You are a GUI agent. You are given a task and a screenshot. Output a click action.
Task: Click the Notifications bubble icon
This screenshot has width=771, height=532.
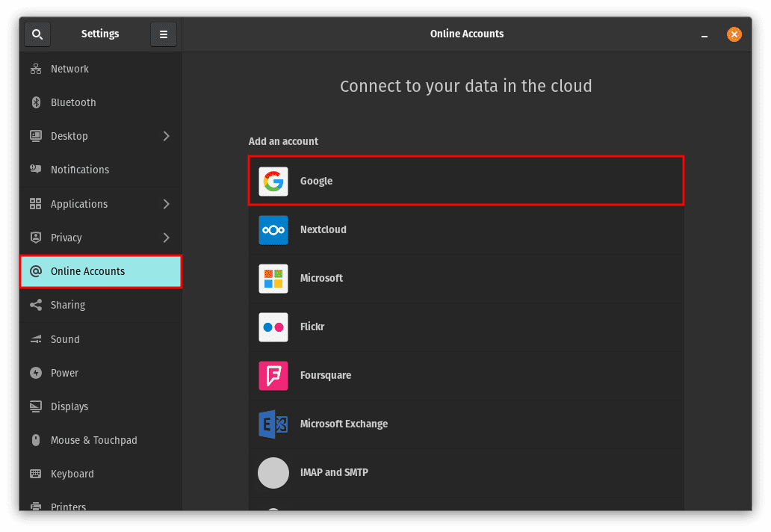(36, 169)
